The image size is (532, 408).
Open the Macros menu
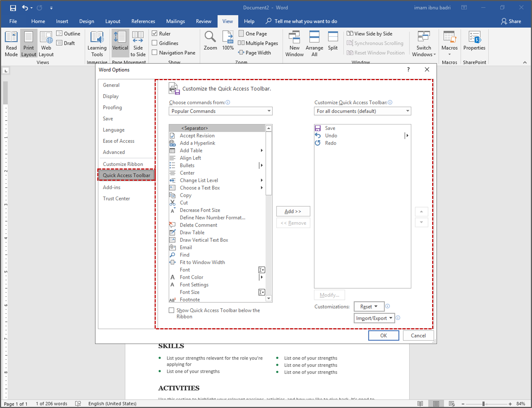point(449,44)
